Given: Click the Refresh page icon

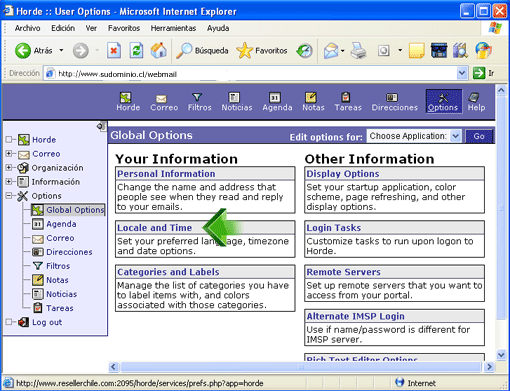Looking at the screenshot, I should click(136, 51).
